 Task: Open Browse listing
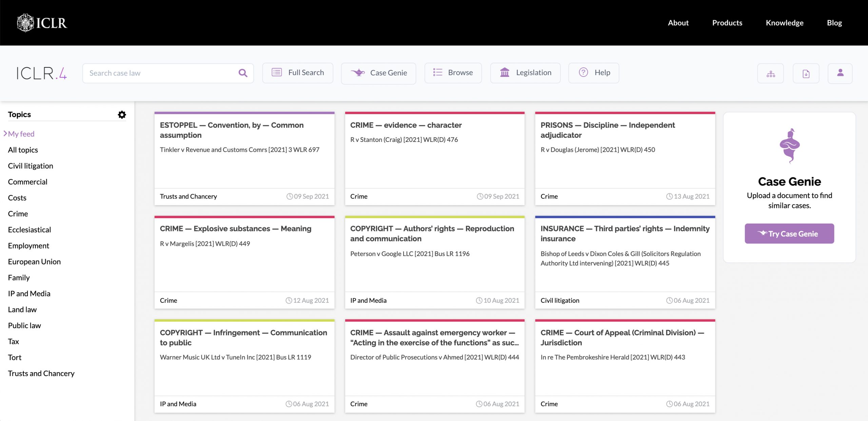pyautogui.click(x=453, y=72)
